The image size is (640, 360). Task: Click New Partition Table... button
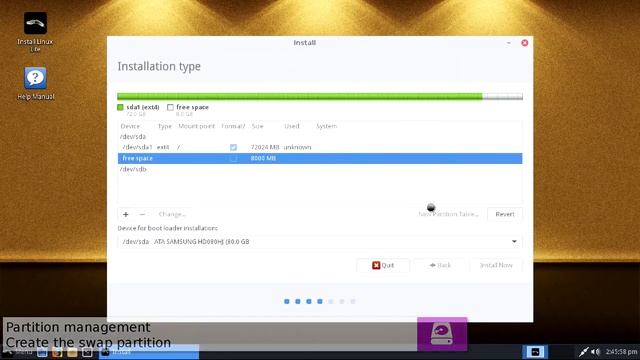click(x=449, y=214)
